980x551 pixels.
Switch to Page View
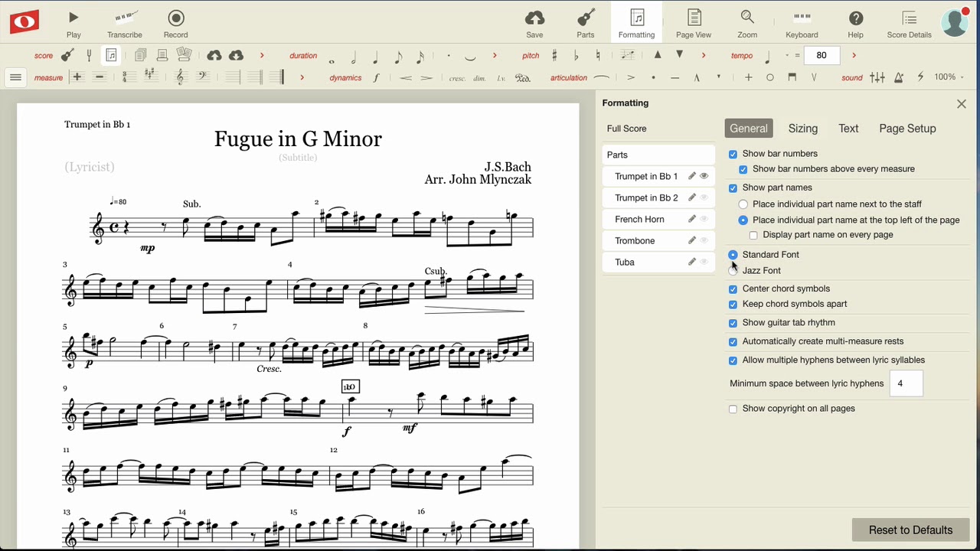pos(694,22)
